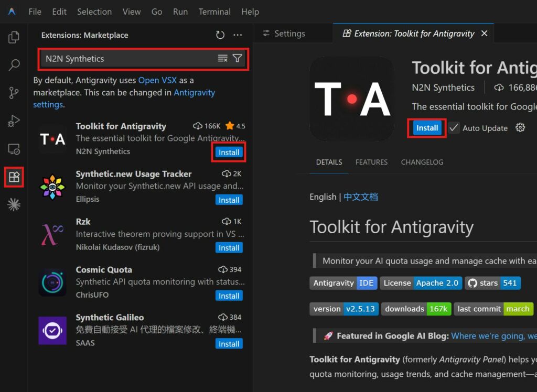Click the Toolkit T·A icon in list
537x392 pixels.
pos(52,139)
